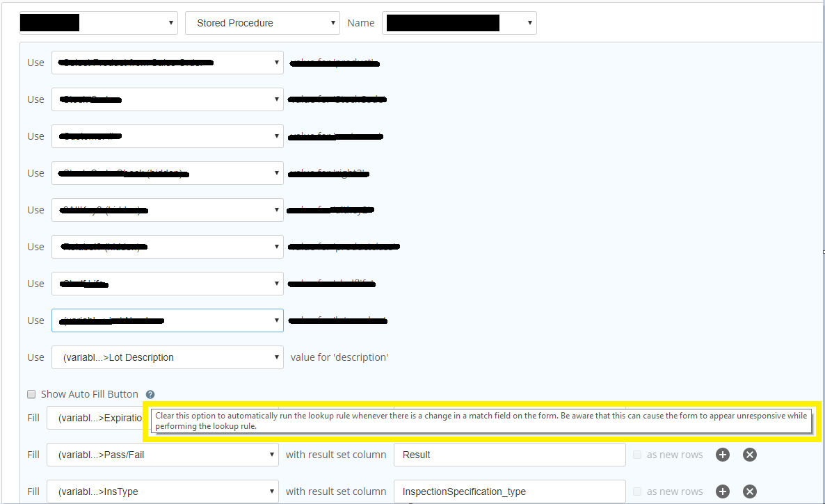Click the Show Auto Fill Button label

90,394
